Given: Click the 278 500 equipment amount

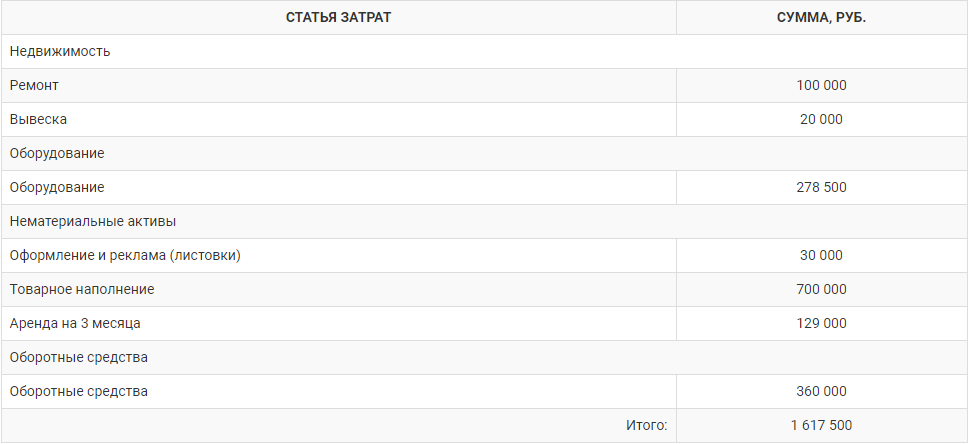Looking at the screenshot, I should (x=822, y=187).
